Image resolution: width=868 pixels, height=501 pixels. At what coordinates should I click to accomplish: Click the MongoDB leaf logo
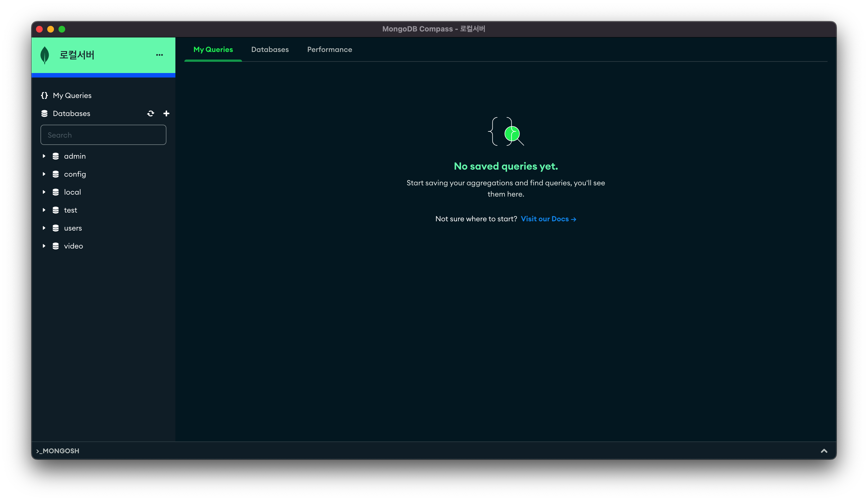click(x=45, y=55)
